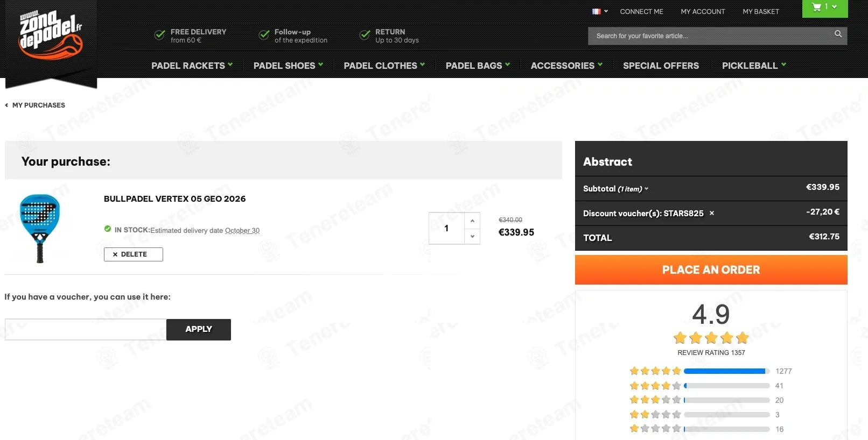Click the €312.75 total amount
Screen dimensions: 868x440
(x=824, y=237)
